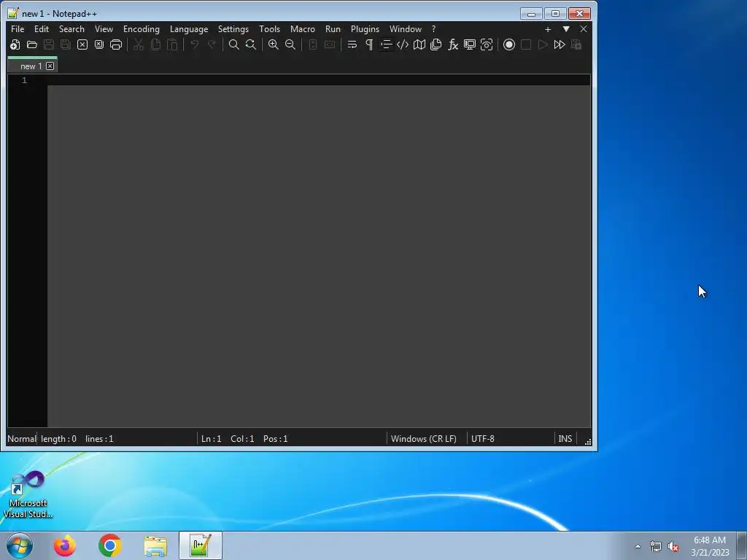
Task: Click the user-defined language code icon
Action: 403,44
